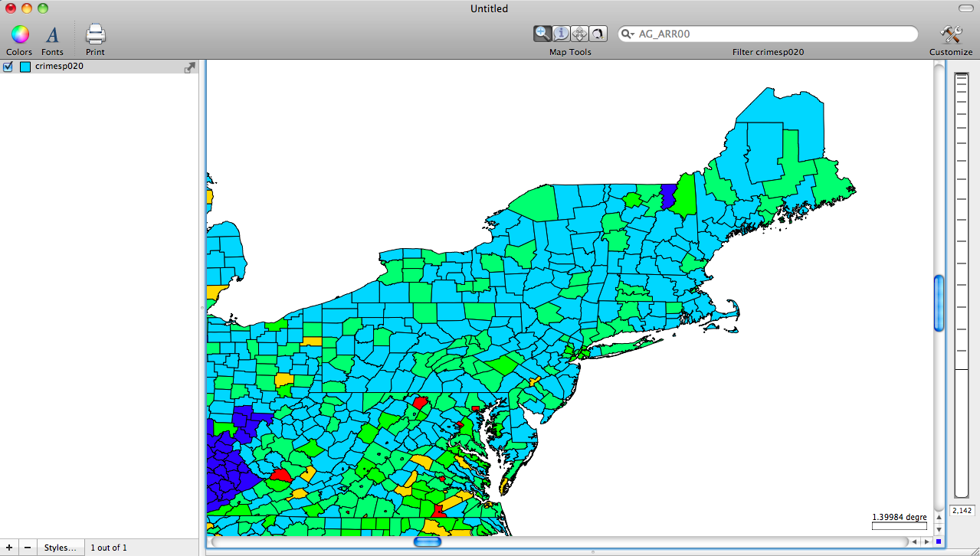Open the toolbar Customize options

[x=950, y=34]
